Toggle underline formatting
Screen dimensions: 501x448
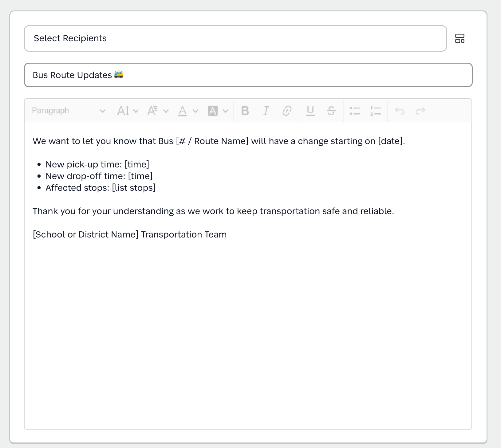[310, 111]
